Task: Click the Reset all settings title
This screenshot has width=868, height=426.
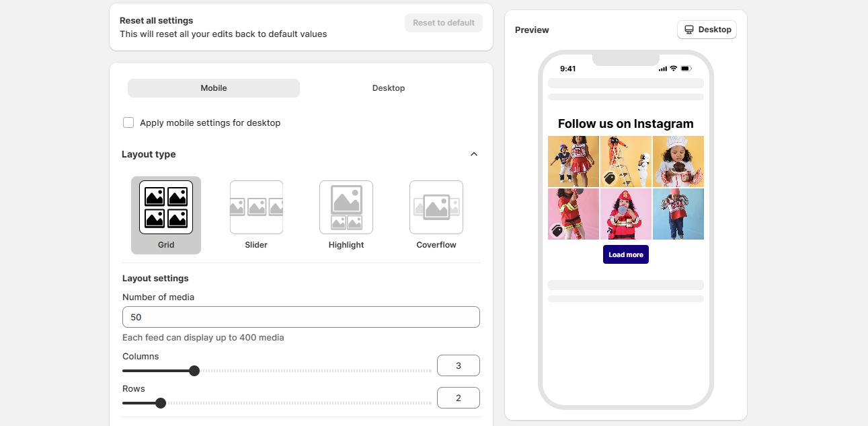Action: click(x=157, y=20)
